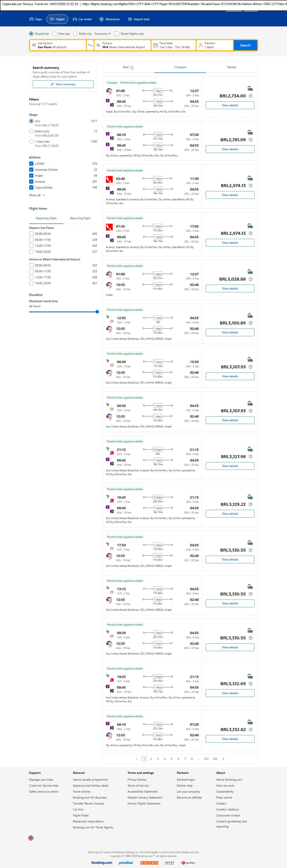Uncheck the Copa Airlines filter

coord(31,188)
